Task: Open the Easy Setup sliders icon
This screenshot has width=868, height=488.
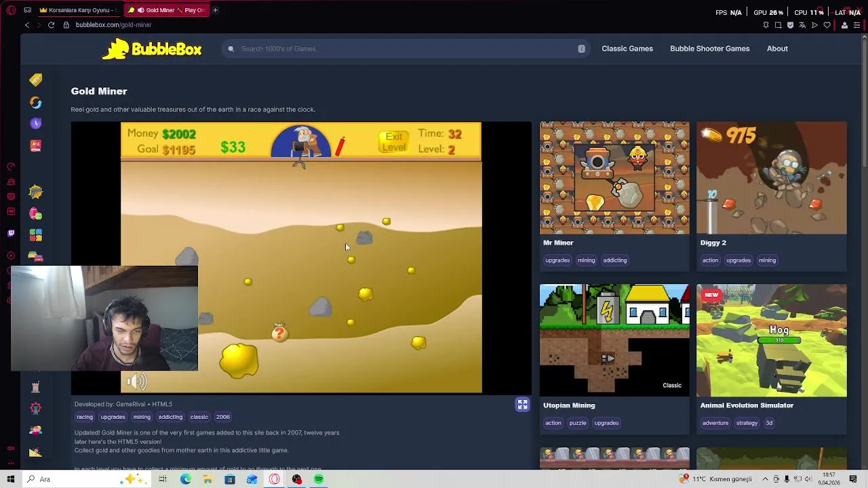Action: 856,25
